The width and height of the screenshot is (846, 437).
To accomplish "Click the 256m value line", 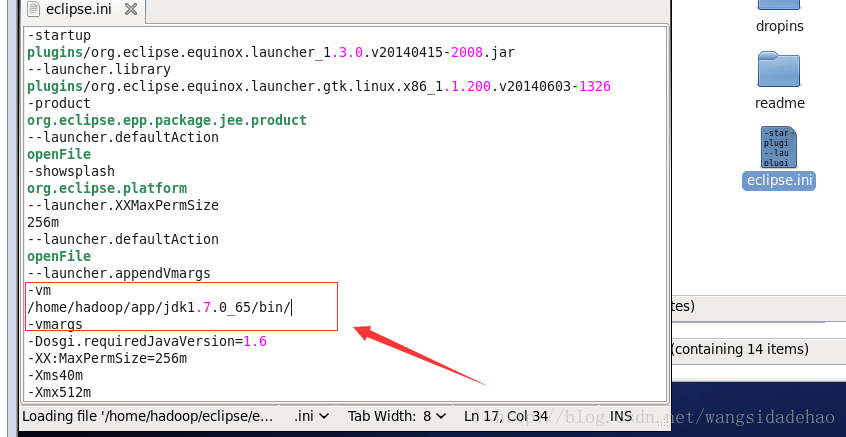I will pos(43,222).
